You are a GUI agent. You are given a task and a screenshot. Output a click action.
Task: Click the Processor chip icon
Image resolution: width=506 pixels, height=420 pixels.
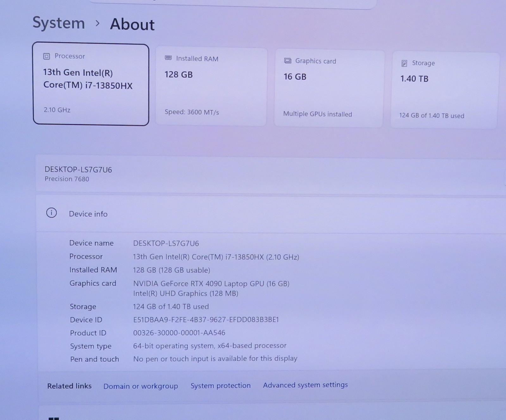pyautogui.click(x=47, y=56)
